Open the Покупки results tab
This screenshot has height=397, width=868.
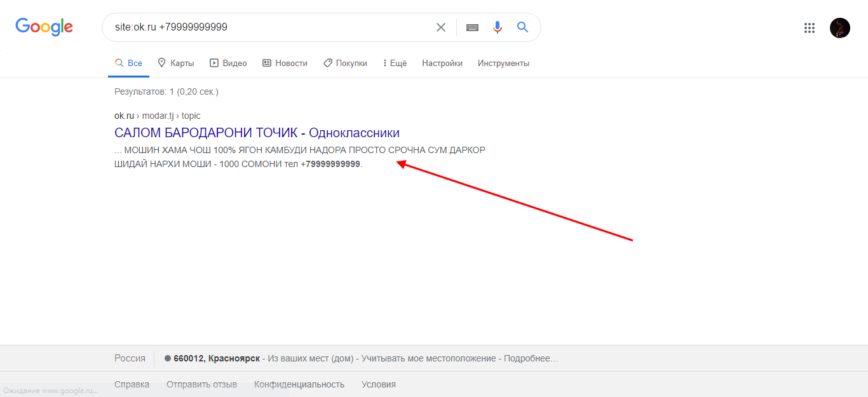point(345,63)
